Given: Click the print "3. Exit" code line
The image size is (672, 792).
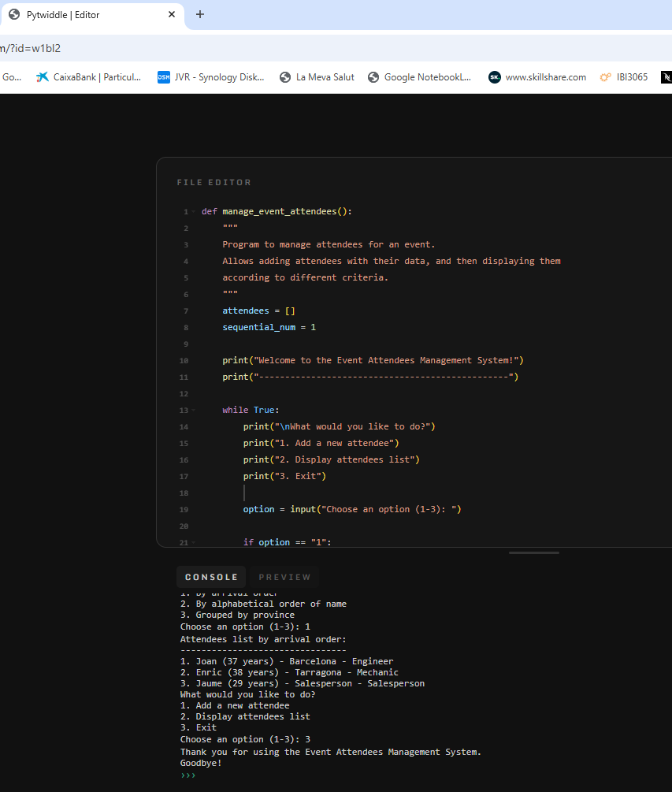Looking at the screenshot, I should tap(284, 476).
